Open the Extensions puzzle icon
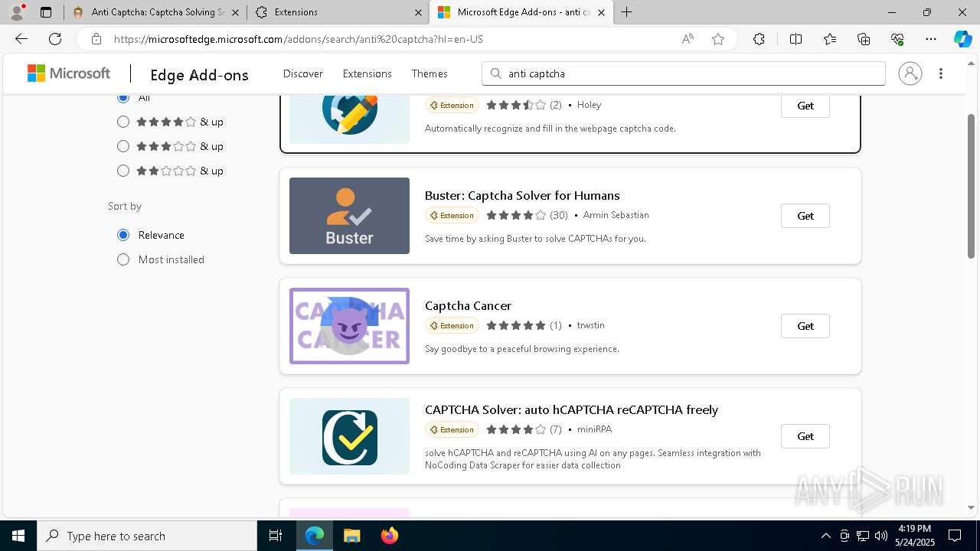980x551 pixels. tap(759, 39)
